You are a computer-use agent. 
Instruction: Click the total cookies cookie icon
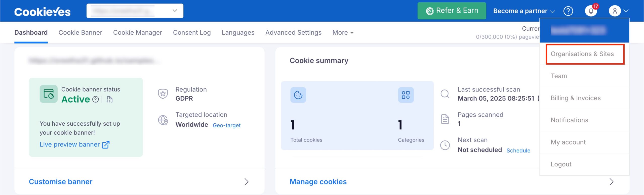tap(298, 95)
